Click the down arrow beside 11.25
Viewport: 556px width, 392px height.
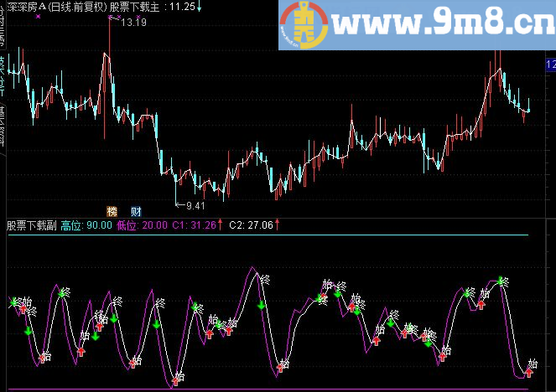click(x=198, y=6)
